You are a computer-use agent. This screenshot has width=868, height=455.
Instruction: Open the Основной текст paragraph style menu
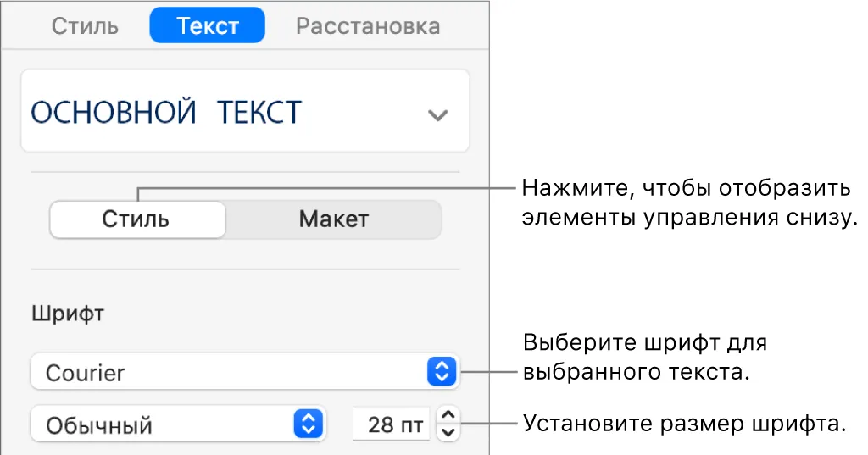[245, 111]
